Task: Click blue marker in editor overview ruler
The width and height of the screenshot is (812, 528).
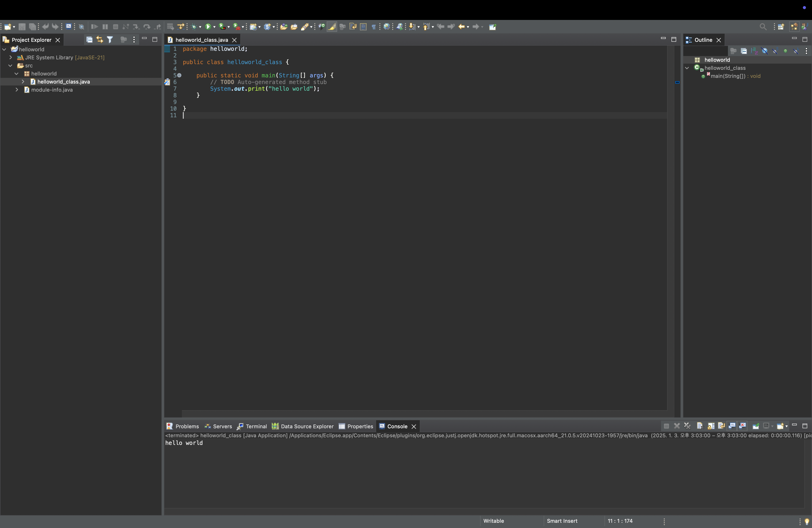Action: coord(677,82)
